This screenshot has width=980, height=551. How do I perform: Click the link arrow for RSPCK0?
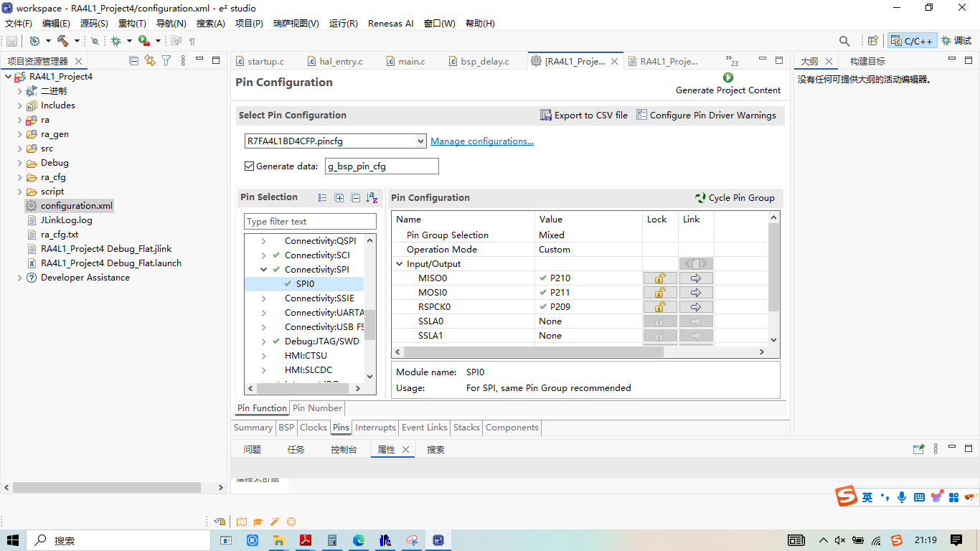click(x=696, y=307)
